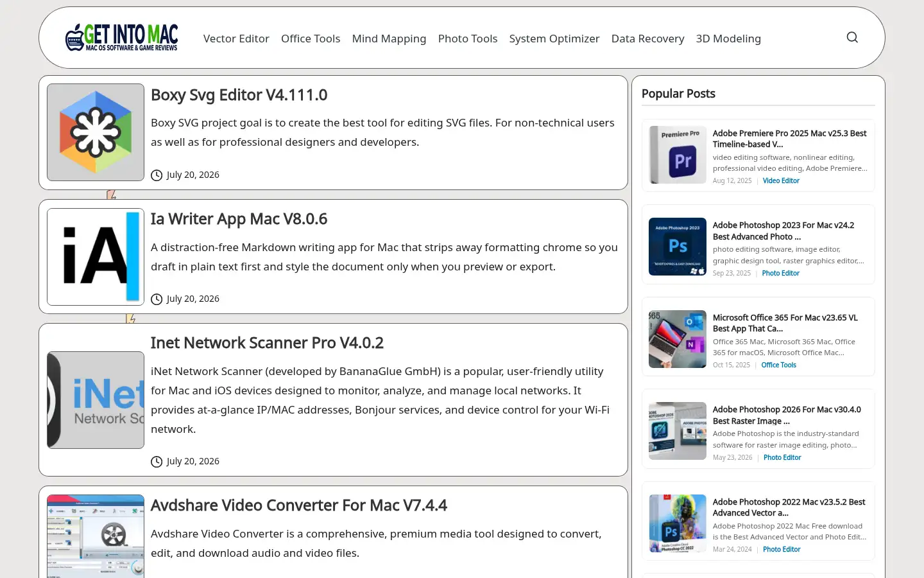Image resolution: width=924 pixels, height=578 pixels.
Task: Open Photo Editor tag on Photoshop 2023 post
Action: (x=781, y=274)
